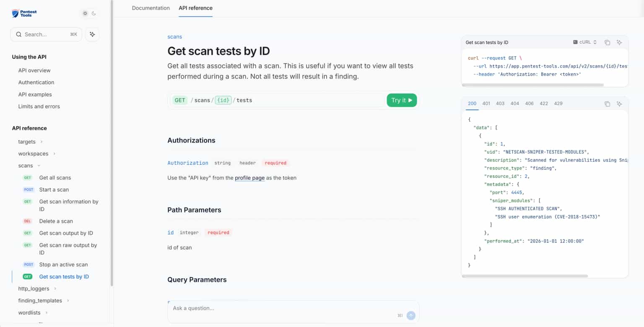Viewport: 644px width, 327px height.
Task: Click the horizontal scrollbar under the JSON response
Action: tap(524, 276)
